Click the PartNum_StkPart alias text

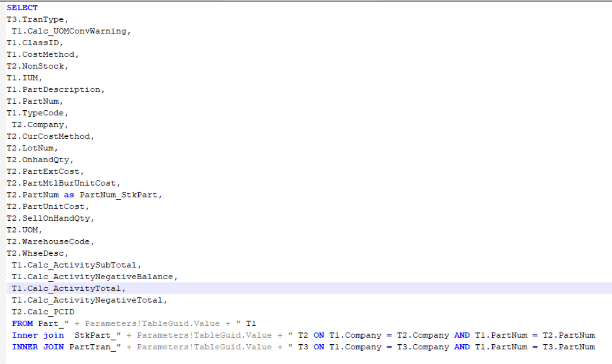pyautogui.click(x=119, y=195)
